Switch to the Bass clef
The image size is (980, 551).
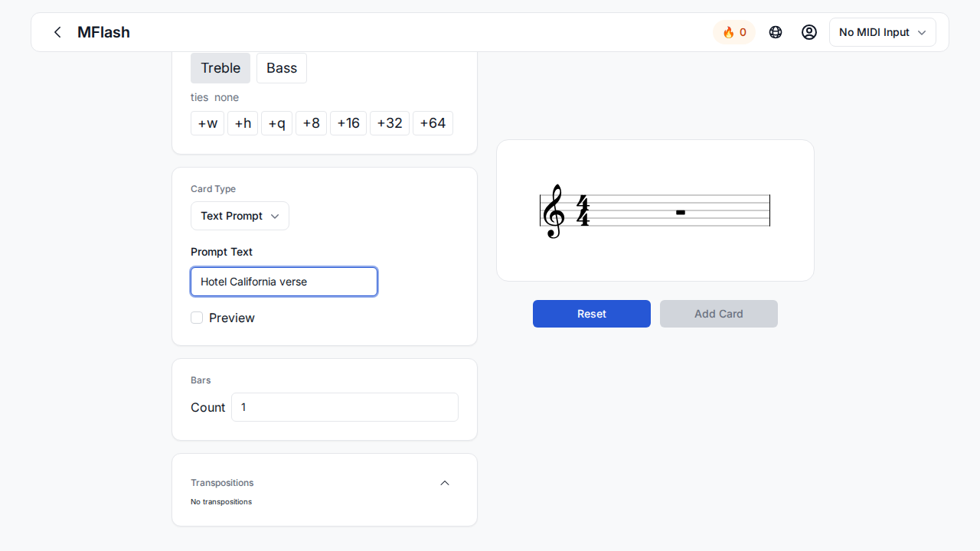[x=282, y=68]
